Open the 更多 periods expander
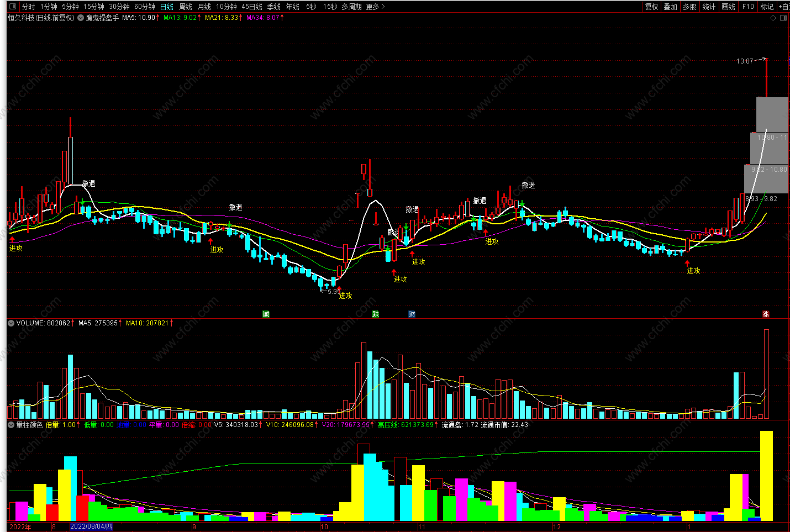 [375, 7]
